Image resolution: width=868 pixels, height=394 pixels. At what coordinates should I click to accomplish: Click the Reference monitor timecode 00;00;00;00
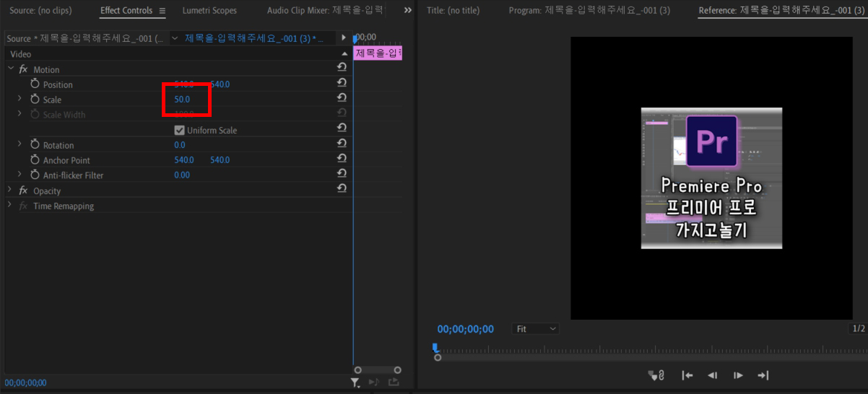click(466, 329)
